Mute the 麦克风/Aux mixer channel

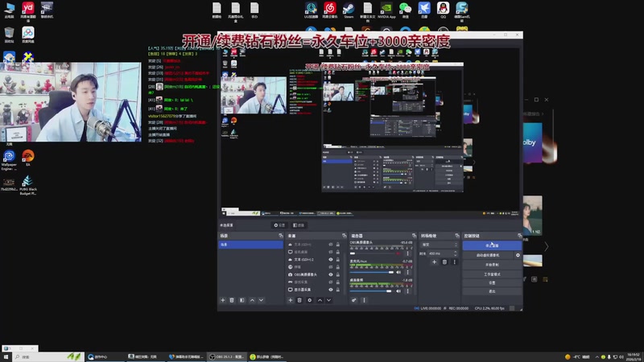(398, 272)
